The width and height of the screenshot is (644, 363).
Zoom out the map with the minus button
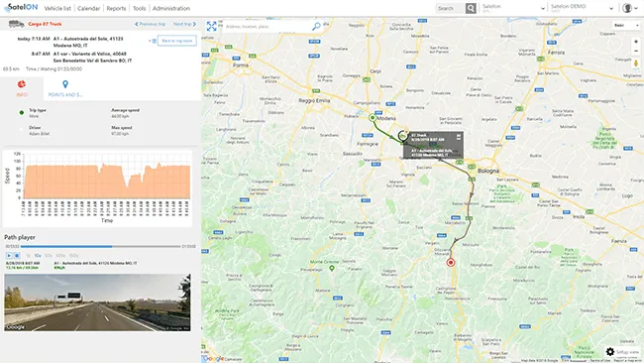tap(636, 51)
